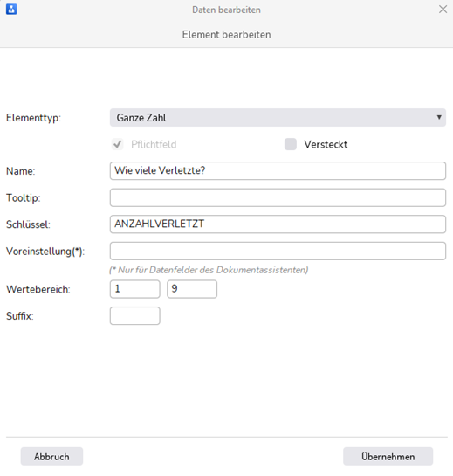Focus the Suffix input box

[134, 316]
